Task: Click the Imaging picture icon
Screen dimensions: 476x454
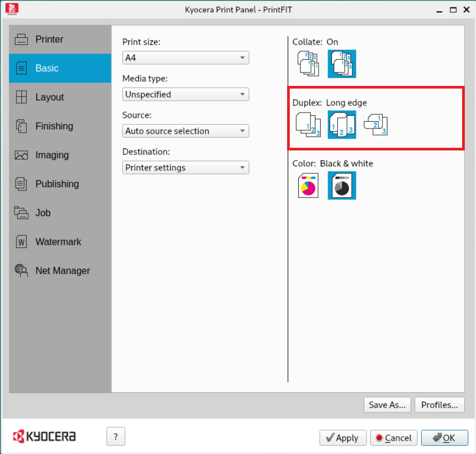Action: coord(21,155)
